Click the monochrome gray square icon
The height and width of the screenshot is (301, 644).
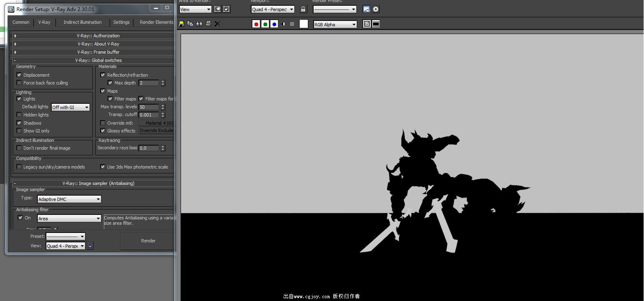[292, 24]
